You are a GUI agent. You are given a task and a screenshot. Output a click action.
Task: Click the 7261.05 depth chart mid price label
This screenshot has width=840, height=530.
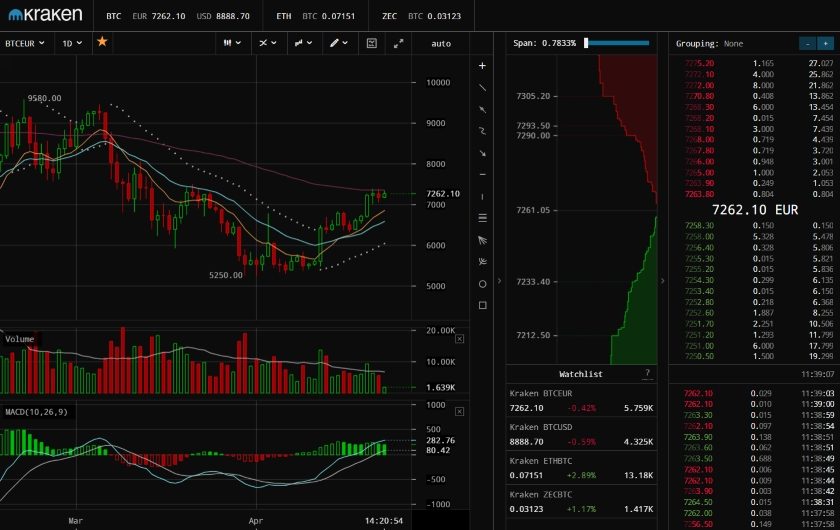tap(533, 210)
